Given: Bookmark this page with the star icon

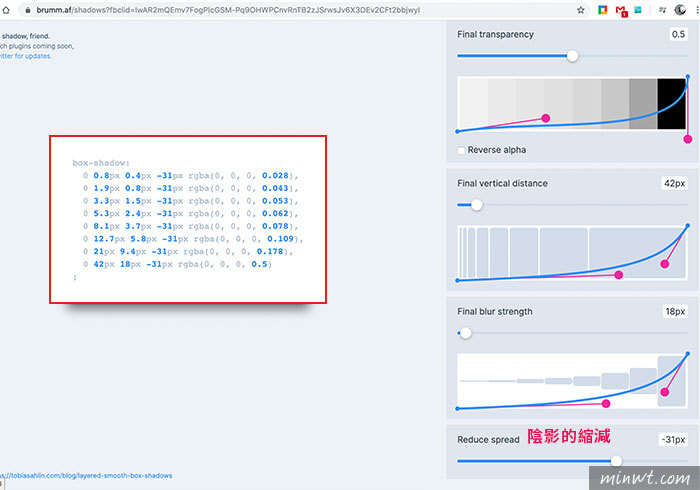Looking at the screenshot, I should [x=580, y=10].
